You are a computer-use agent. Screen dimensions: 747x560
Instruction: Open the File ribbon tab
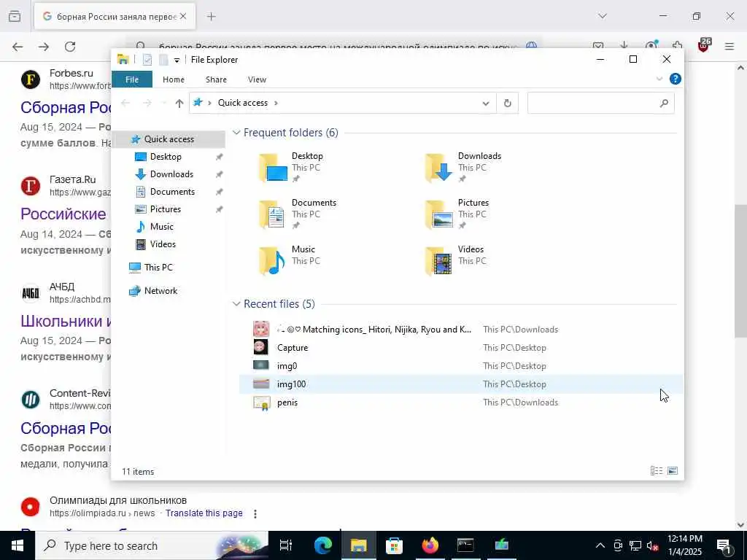tap(132, 79)
